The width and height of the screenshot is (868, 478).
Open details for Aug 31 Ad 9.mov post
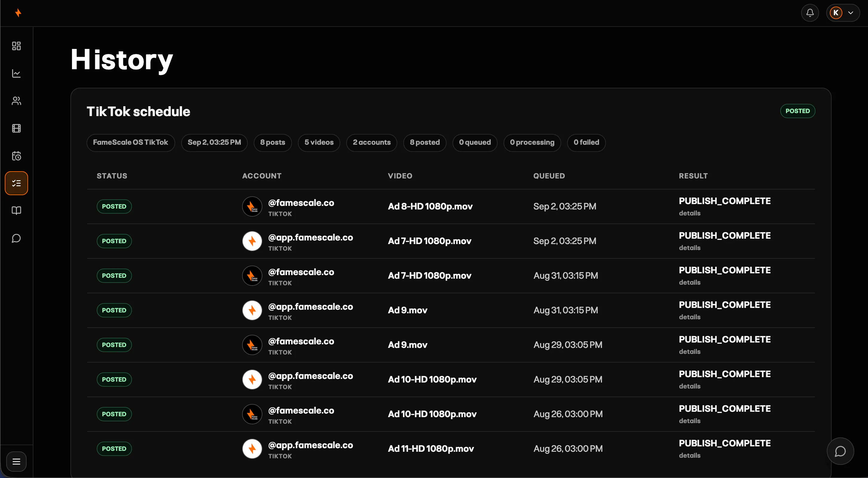point(690,317)
